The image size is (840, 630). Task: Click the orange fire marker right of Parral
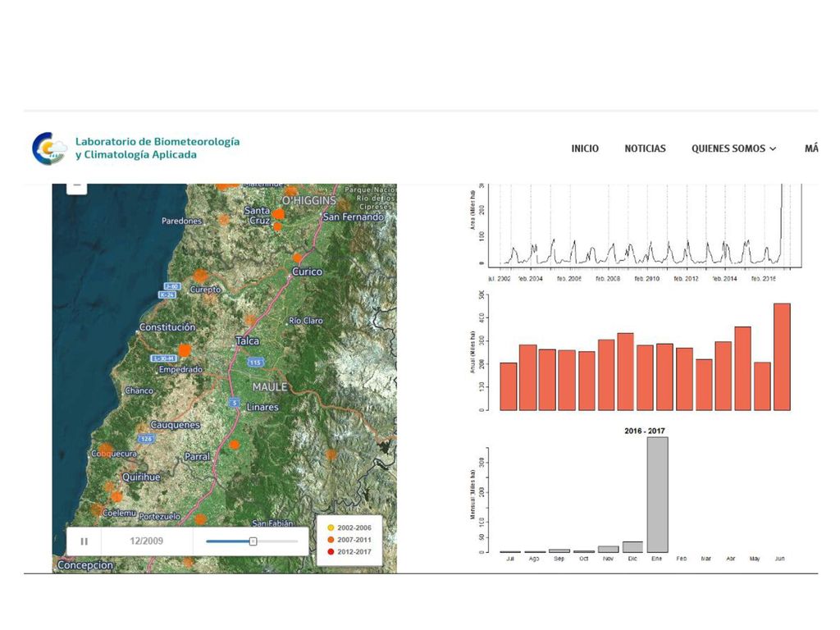(x=234, y=444)
